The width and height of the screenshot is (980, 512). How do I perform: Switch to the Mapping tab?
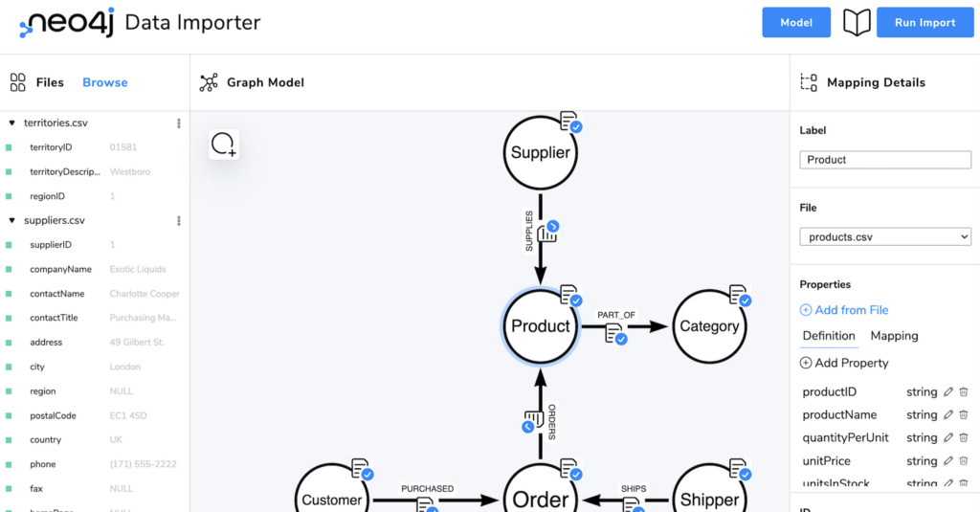click(894, 336)
